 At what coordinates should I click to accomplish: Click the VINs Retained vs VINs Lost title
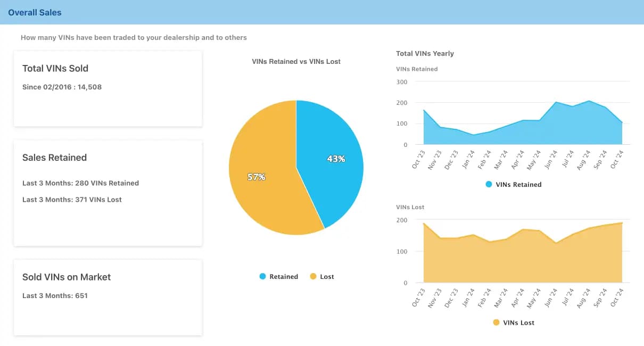(296, 61)
